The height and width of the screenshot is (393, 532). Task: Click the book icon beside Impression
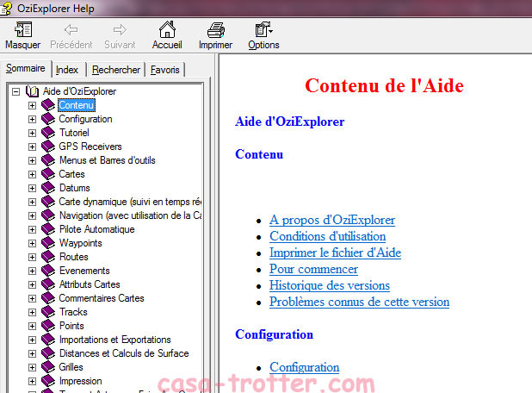tap(48, 381)
